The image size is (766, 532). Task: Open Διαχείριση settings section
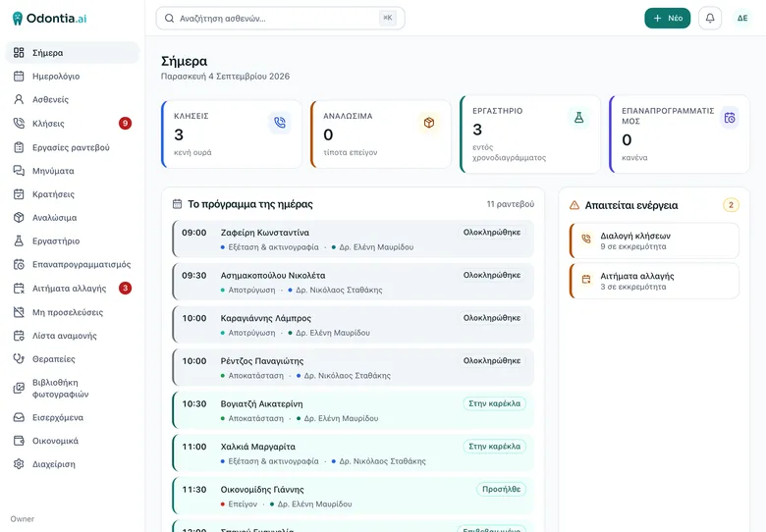point(73,464)
